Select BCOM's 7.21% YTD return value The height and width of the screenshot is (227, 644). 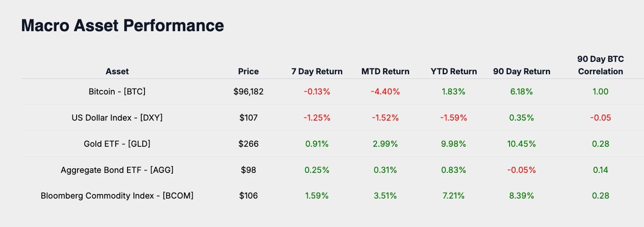click(453, 196)
